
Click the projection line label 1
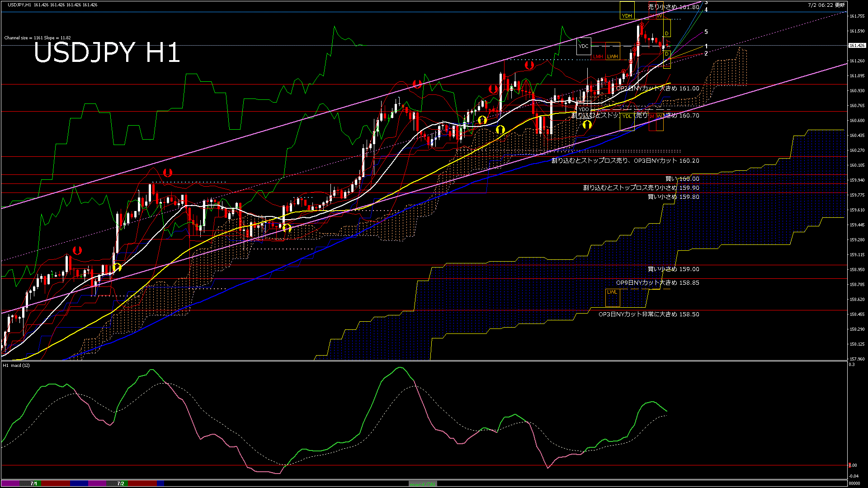[x=706, y=47]
